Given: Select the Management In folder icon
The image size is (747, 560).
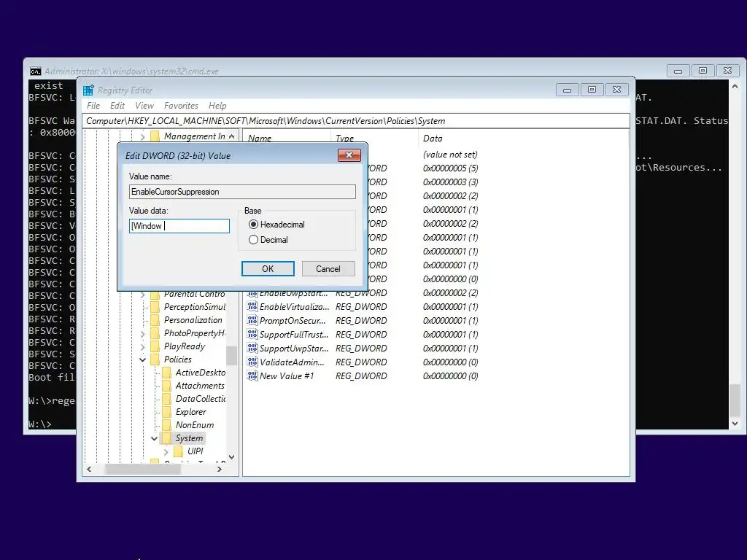Looking at the screenshot, I should 155,136.
